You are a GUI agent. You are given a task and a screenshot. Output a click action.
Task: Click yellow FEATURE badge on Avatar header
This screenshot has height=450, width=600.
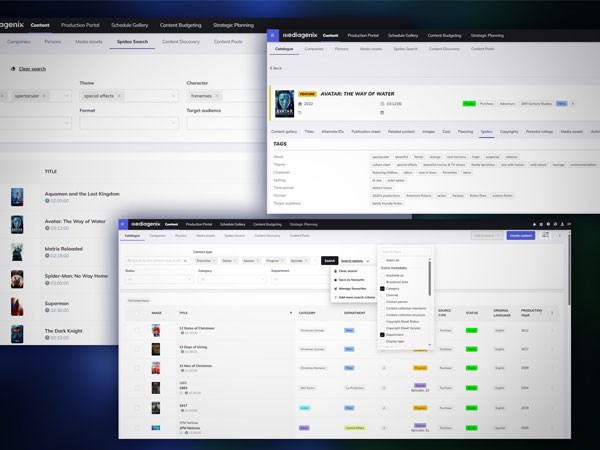coord(307,94)
